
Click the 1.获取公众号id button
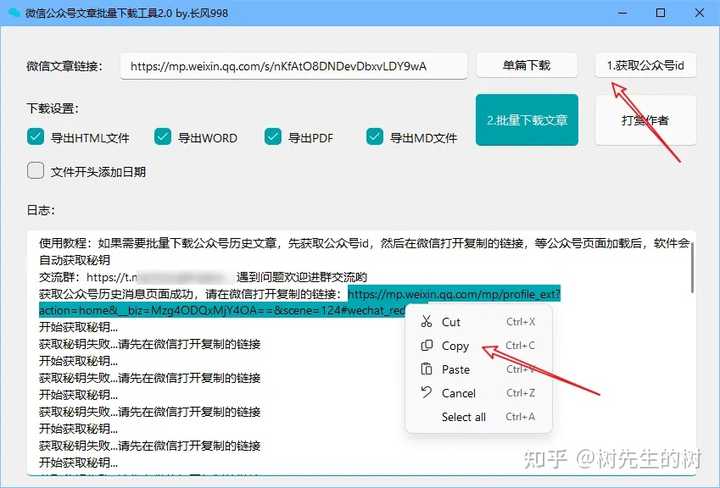646,65
